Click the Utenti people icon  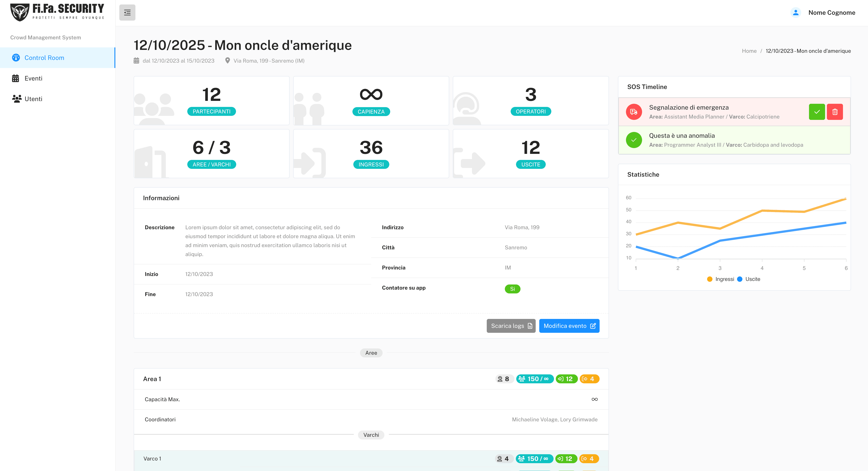17,99
